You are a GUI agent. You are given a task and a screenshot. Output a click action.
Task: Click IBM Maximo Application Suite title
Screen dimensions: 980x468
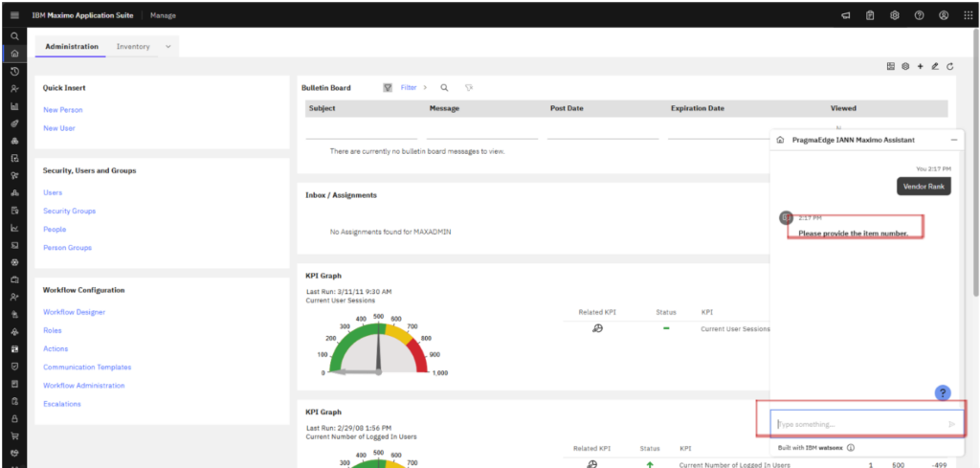coord(82,15)
